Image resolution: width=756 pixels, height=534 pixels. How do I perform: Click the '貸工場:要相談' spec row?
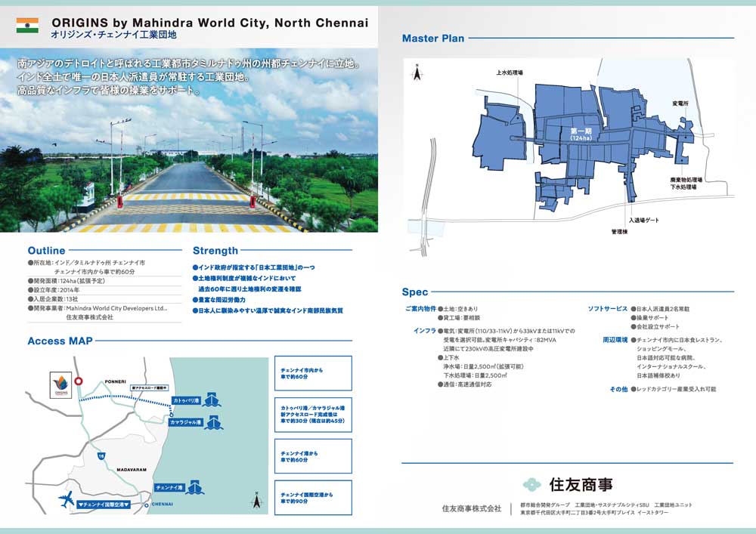tap(459, 318)
